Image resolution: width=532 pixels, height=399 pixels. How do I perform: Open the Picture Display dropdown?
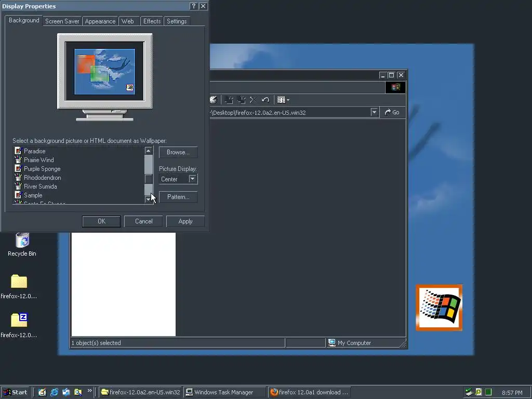click(192, 179)
